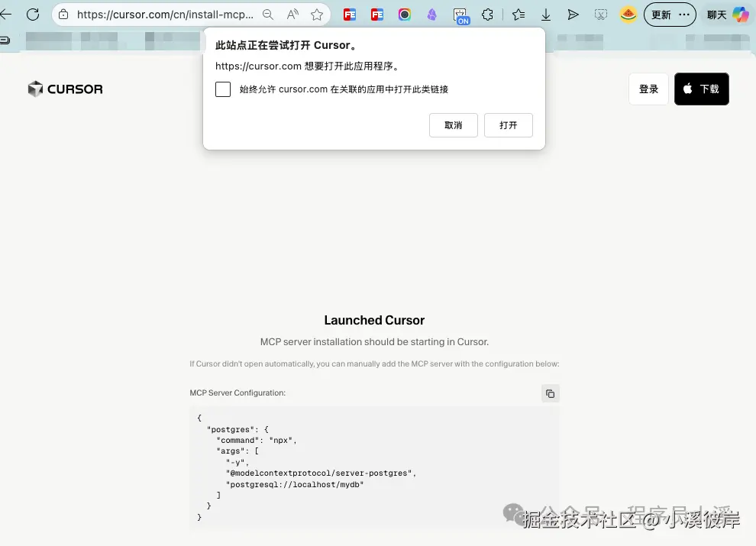Bookmark page with star icon
The height and width of the screenshot is (546, 756).
pos(317,15)
